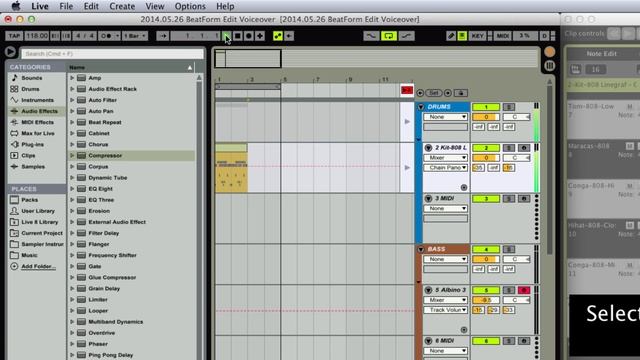This screenshot has height=360, width=640.
Task: Toggle the Computer MIDI Keyboard icon
Action: pyautogui.click(x=462, y=36)
